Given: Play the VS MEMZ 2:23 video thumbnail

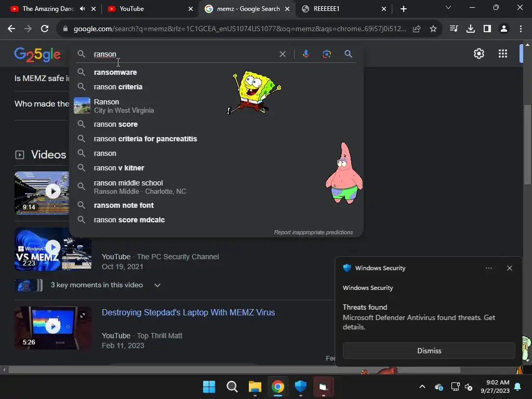Looking at the screenshot, I should [x=53, y=247].
